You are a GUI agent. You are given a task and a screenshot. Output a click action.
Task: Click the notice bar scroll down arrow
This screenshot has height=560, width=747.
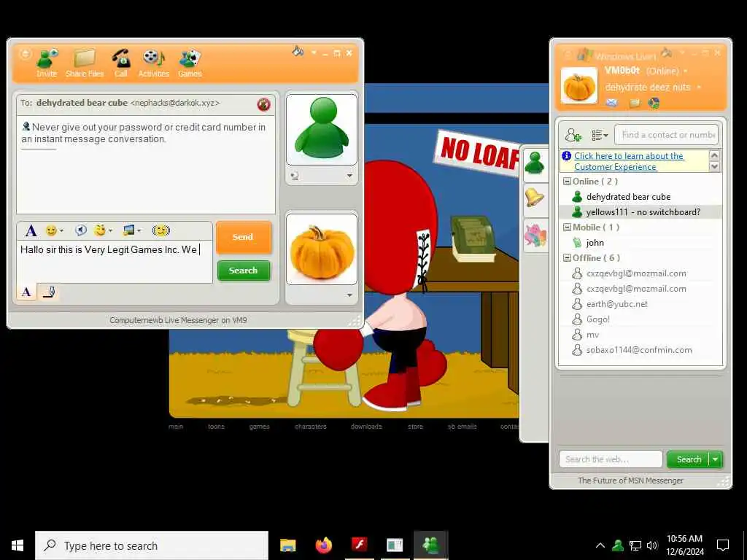714,166
